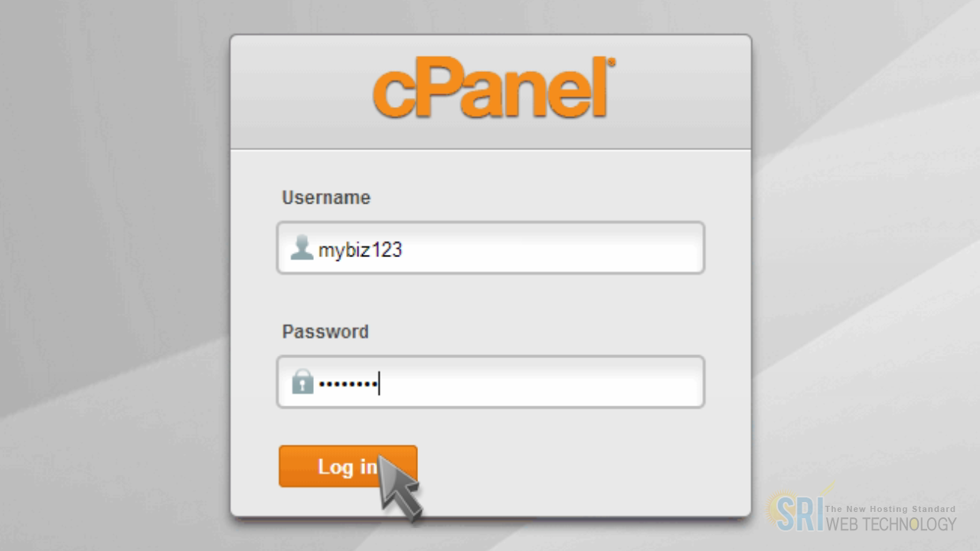Image resolution: width=980 pixels, height=551 pixels.
Task: Click the user silhouette icon in Username field
Action: (x=302, y=248)
